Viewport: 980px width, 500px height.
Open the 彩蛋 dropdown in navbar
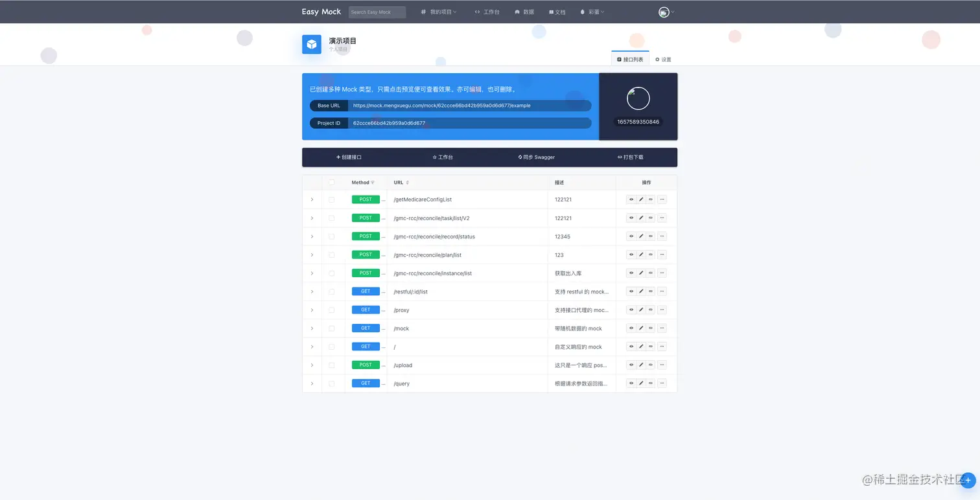(592, 12)
